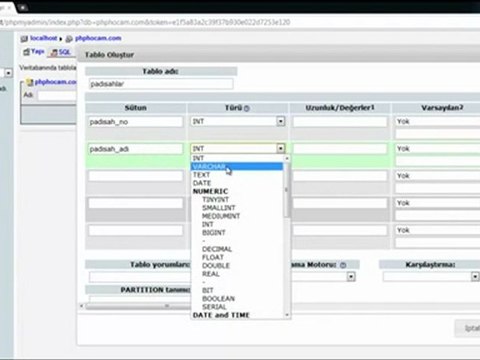
Task: Click the İptal cancel button
Action: click(x=468, y=329)
